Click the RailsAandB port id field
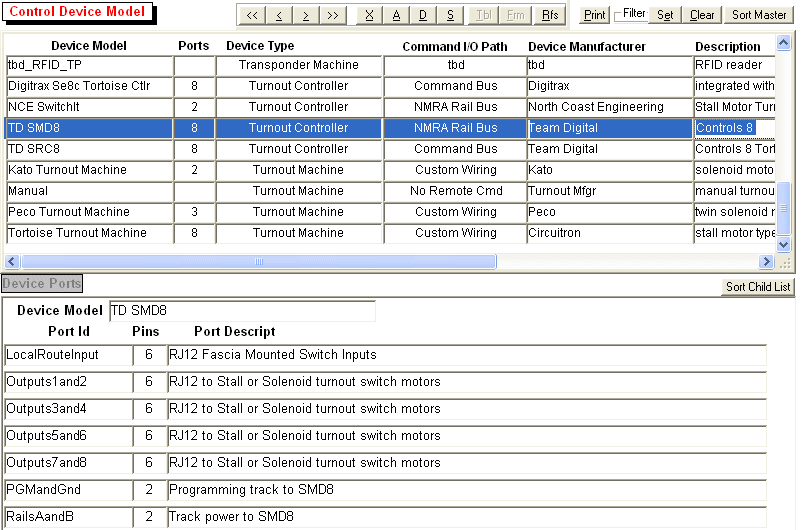The width and height of the screenshot is (801, 530). point(68,517)
